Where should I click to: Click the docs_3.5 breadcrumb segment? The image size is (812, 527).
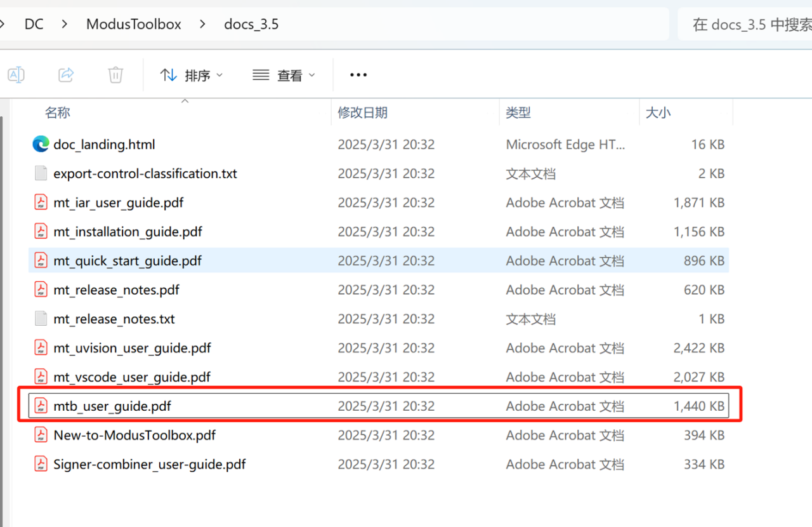[x=251, y=23]
